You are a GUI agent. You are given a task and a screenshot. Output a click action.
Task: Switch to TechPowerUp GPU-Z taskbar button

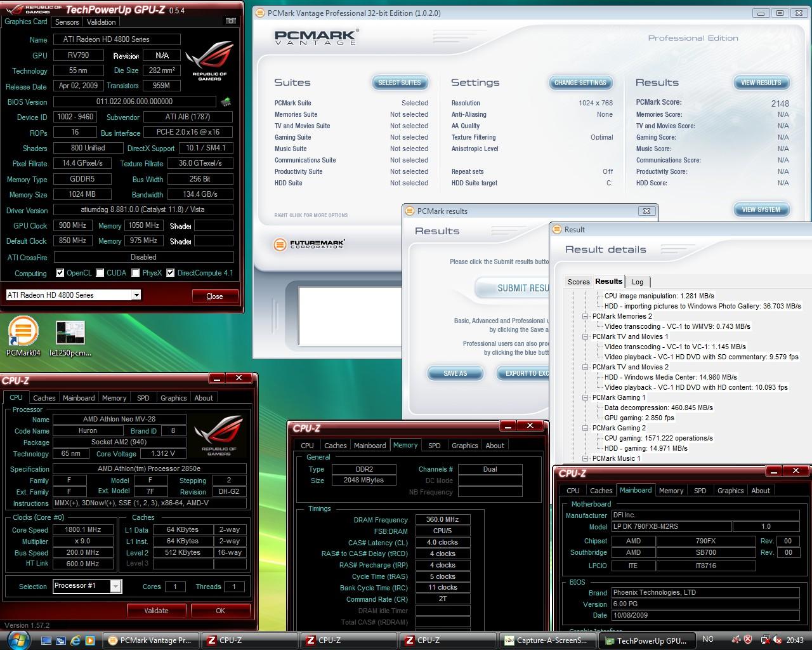(x=646, y=640)
